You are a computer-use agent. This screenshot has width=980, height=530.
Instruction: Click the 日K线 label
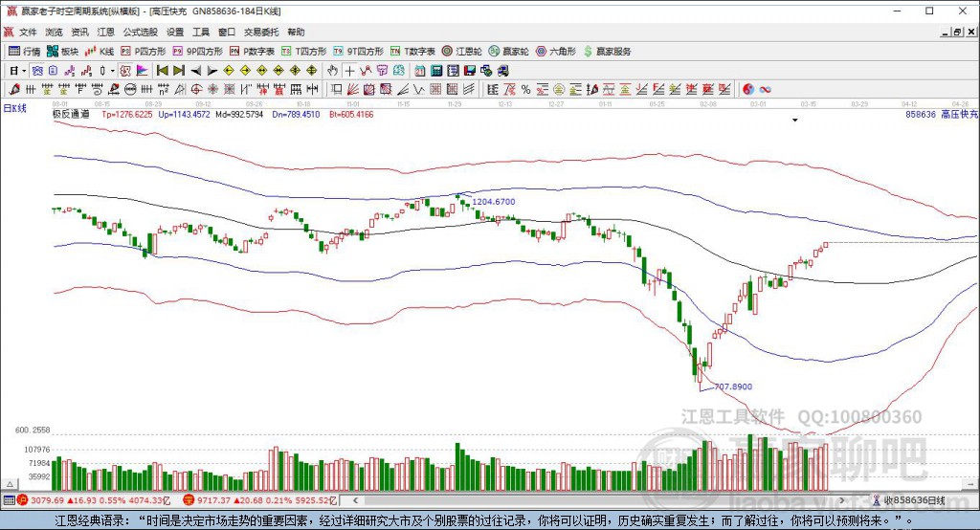[x=15, y=108]
